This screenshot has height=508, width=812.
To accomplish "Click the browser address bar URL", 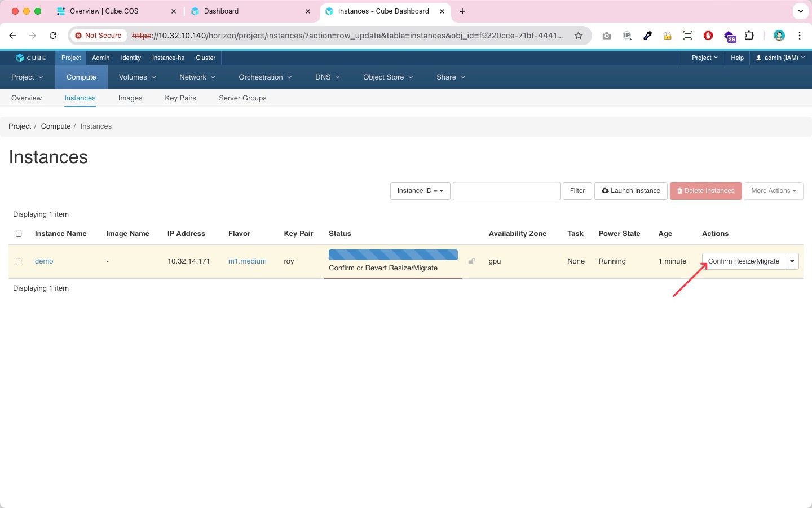I will (347, 36).
